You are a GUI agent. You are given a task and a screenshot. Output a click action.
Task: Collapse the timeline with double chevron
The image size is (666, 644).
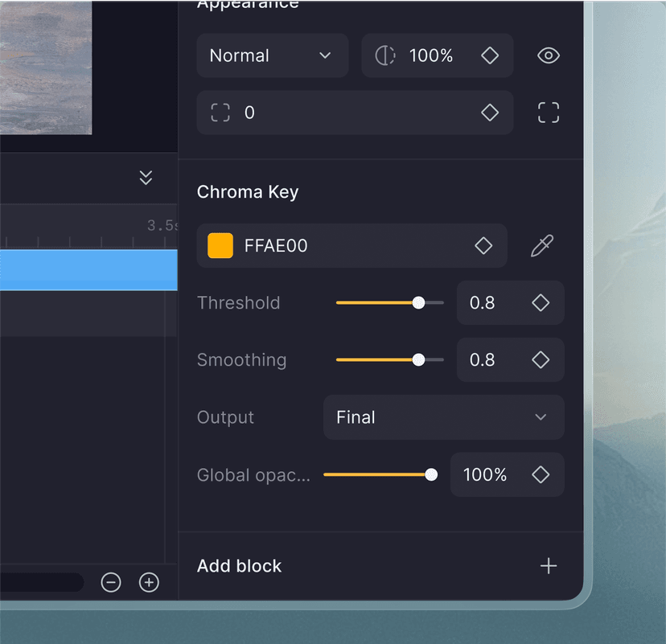(146, 178)
